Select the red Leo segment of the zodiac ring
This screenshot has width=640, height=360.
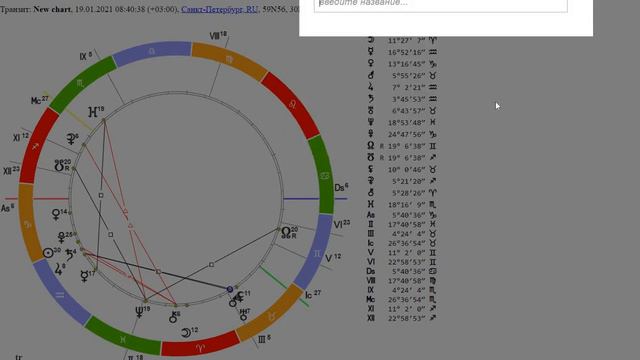tap(292, 104)
